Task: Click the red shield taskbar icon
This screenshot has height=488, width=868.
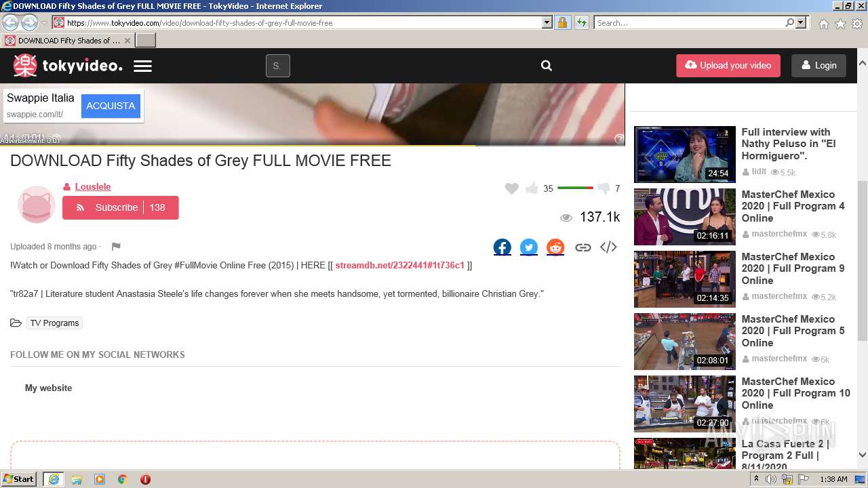Action: [x=145, y=479]
